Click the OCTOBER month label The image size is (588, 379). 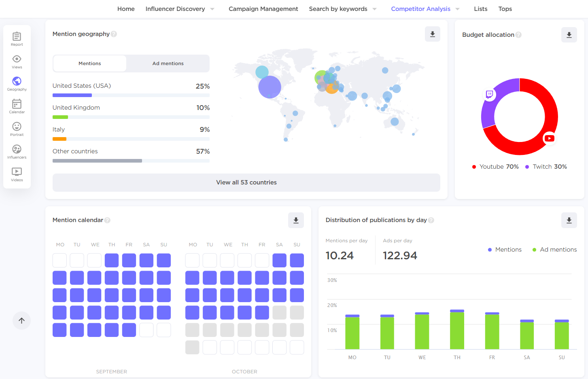point(244,372)
